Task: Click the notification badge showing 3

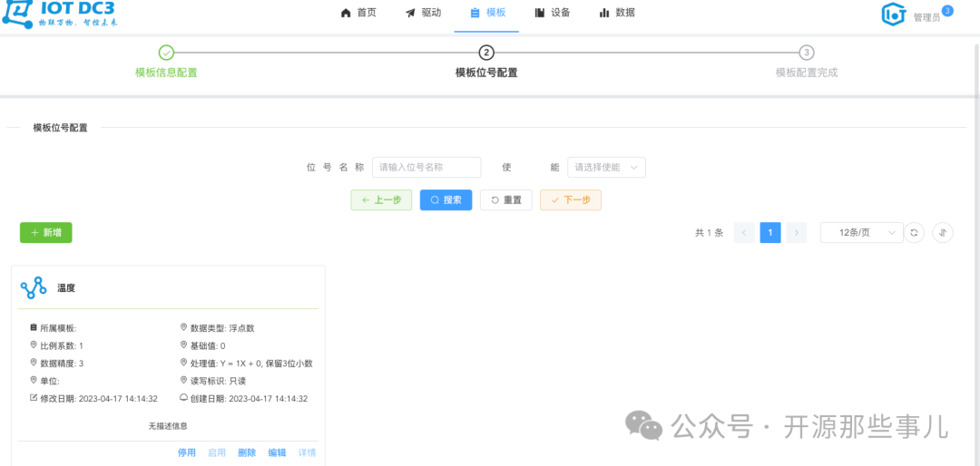Action: pyautogui.click(x=947, y=11)
